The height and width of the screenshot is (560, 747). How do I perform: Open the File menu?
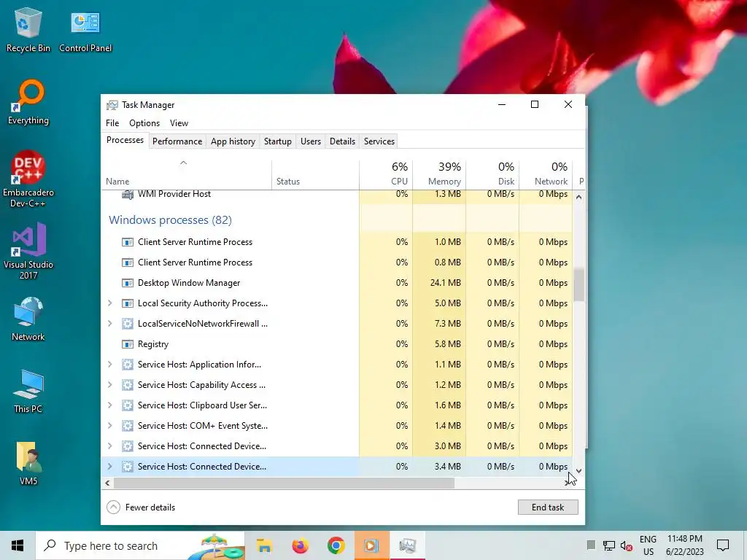click(112, 122)
